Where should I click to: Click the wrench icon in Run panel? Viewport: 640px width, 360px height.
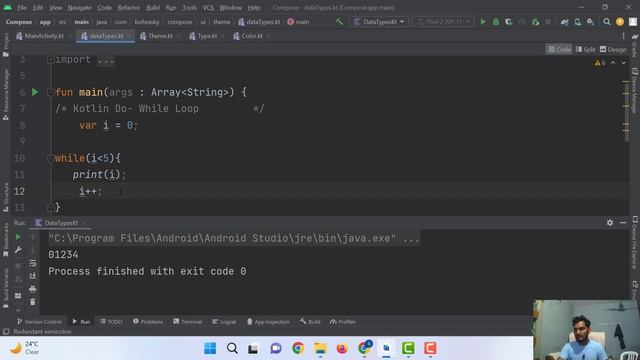pos(18,250)
